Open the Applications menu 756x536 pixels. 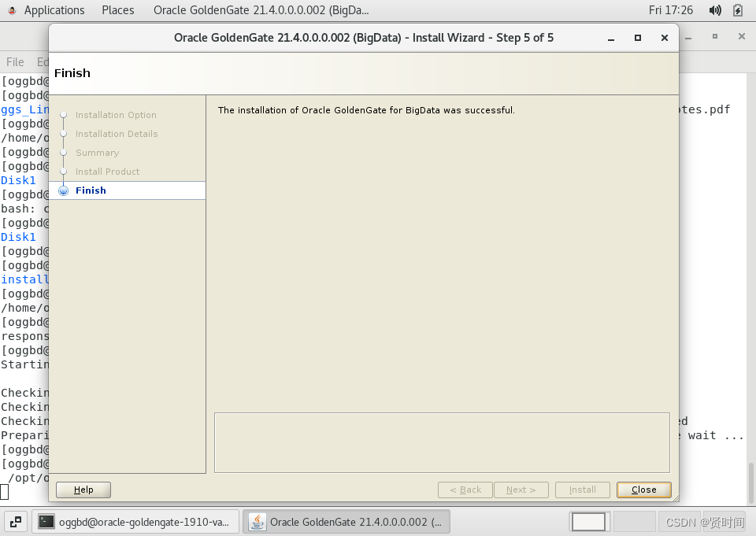(x=54, y=10)
